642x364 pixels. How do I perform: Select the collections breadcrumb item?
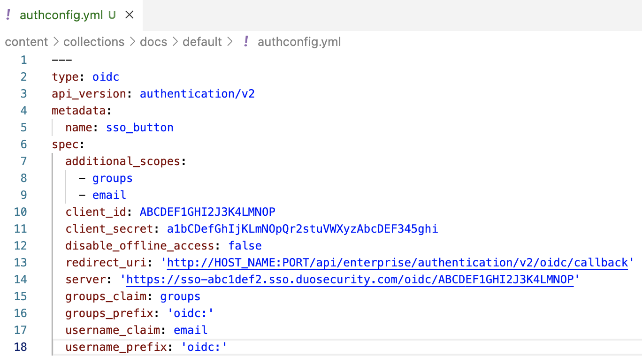tap(94, 42)
